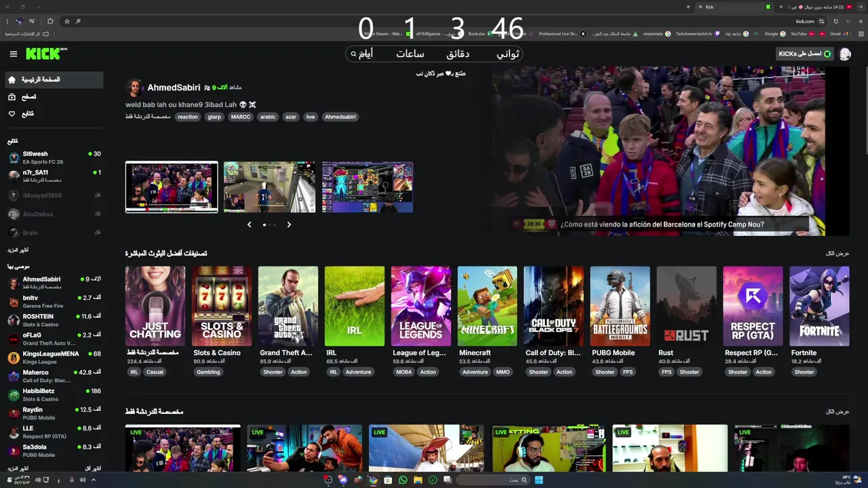Open Call of Duty Black Ops category
The image size is (868, 488).
pyautogui.click(x=553, y=306)
